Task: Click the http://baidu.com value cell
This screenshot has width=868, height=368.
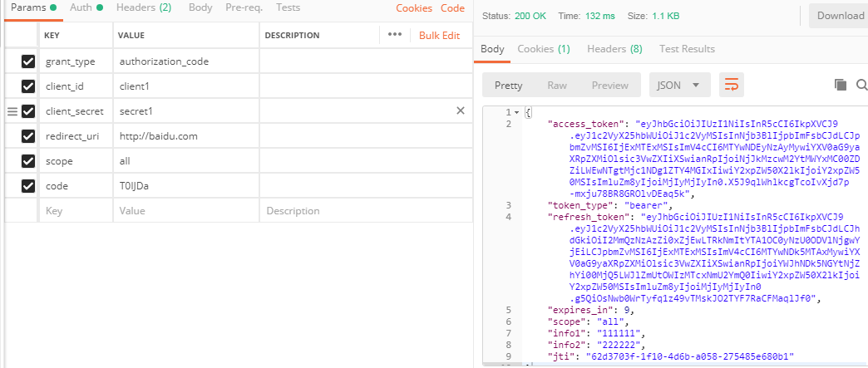Action: click(x=186, y=136)
